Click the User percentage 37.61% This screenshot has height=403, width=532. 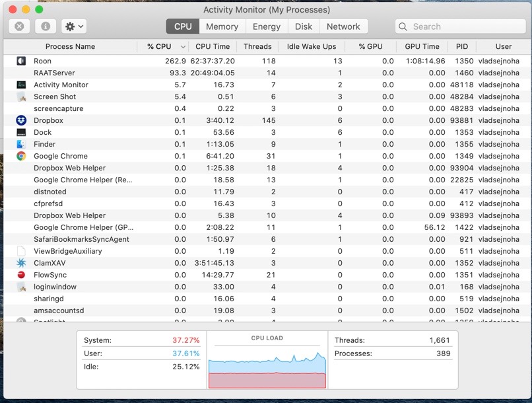[186, 353]
